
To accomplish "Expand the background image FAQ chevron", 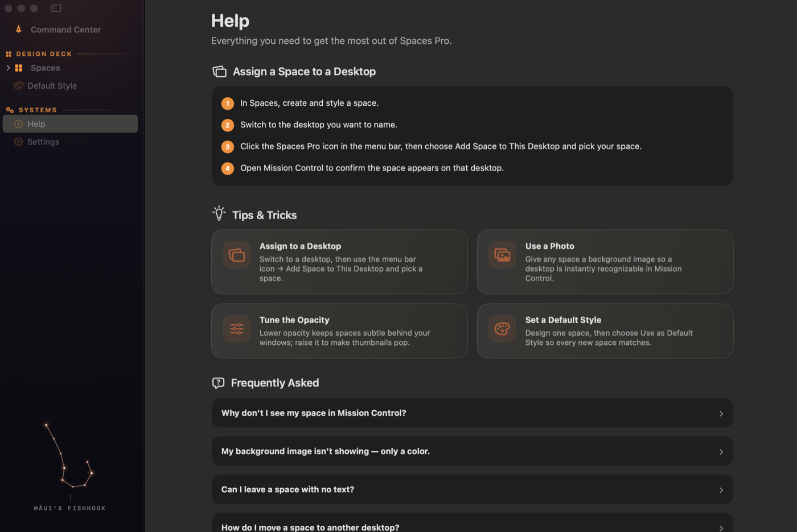I will [721, 452].
